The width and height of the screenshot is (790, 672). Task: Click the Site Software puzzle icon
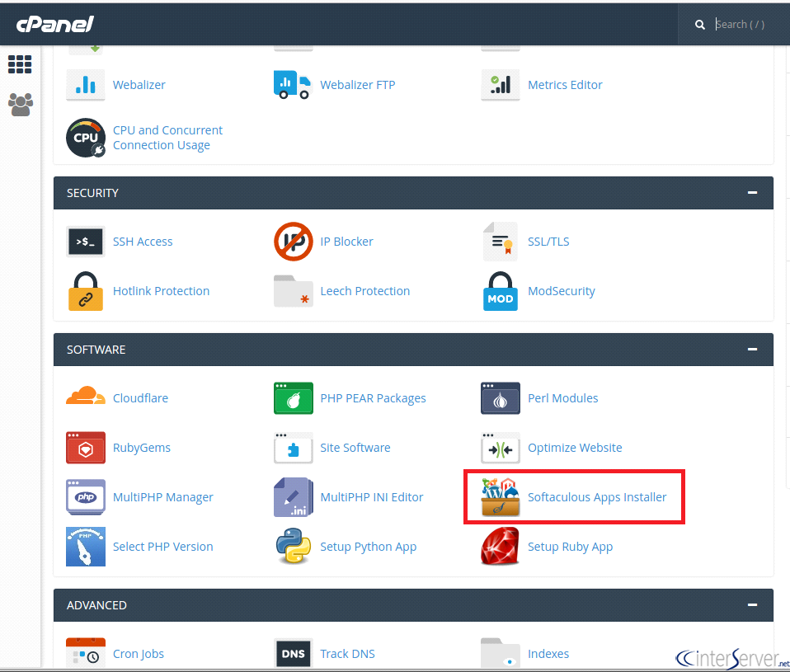[x=294, y=448]
